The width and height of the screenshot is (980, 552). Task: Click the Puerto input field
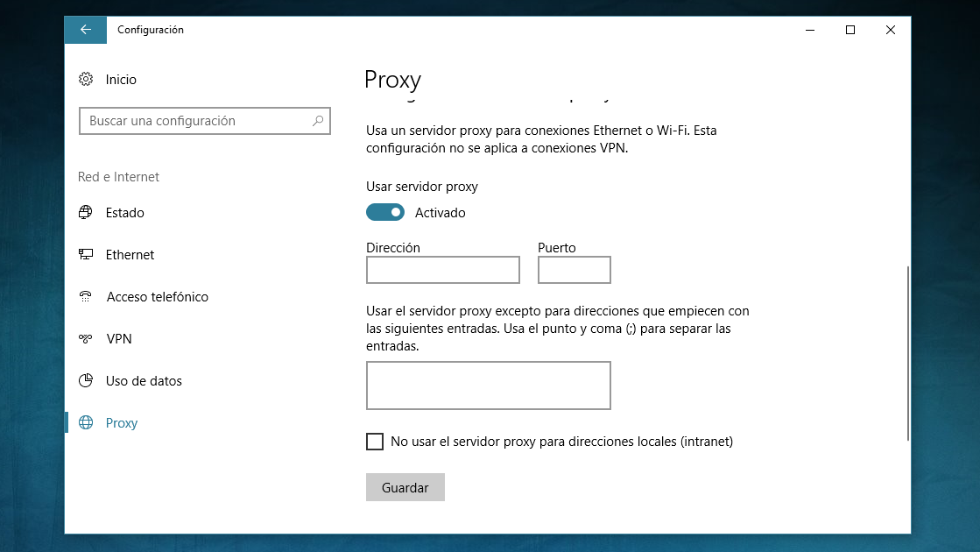[574, 270]
